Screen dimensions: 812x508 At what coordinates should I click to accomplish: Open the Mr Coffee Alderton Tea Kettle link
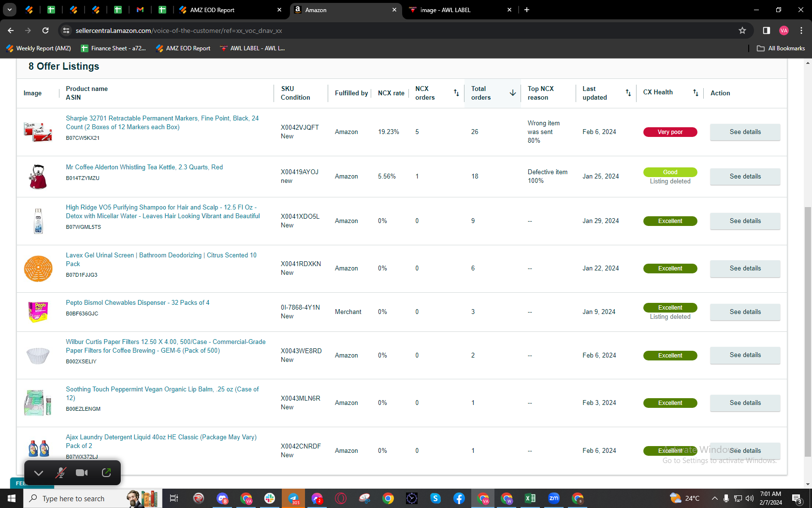(x=145, y=167)
